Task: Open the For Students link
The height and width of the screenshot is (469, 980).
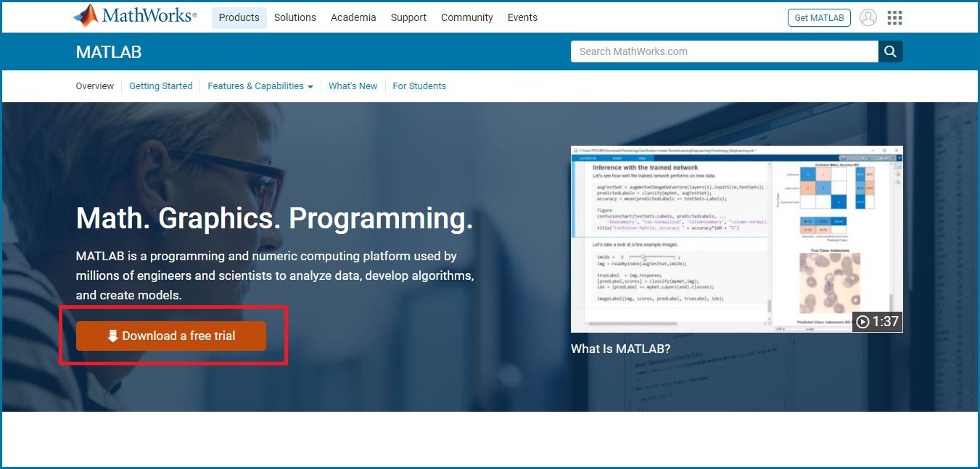Action: [419, 86]
